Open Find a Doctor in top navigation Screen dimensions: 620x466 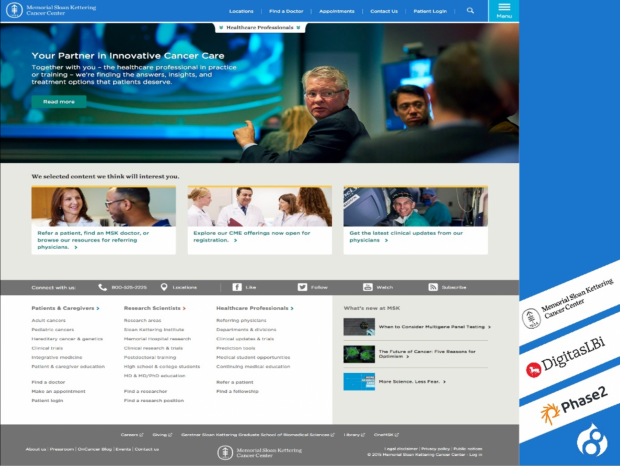tap(286, 11)
